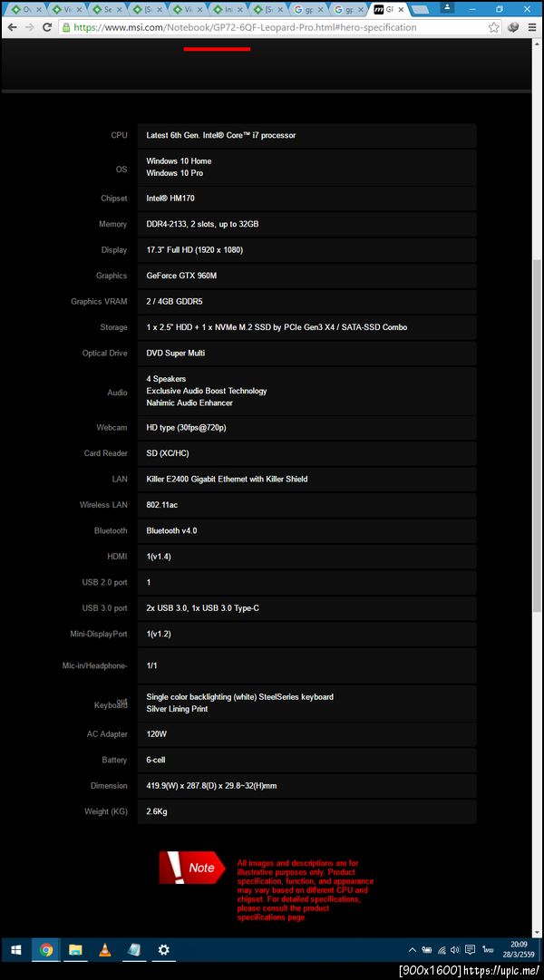Click the address bar URL field
The image size is (544, 980).
pyautogui.click(x=272, y=27)
